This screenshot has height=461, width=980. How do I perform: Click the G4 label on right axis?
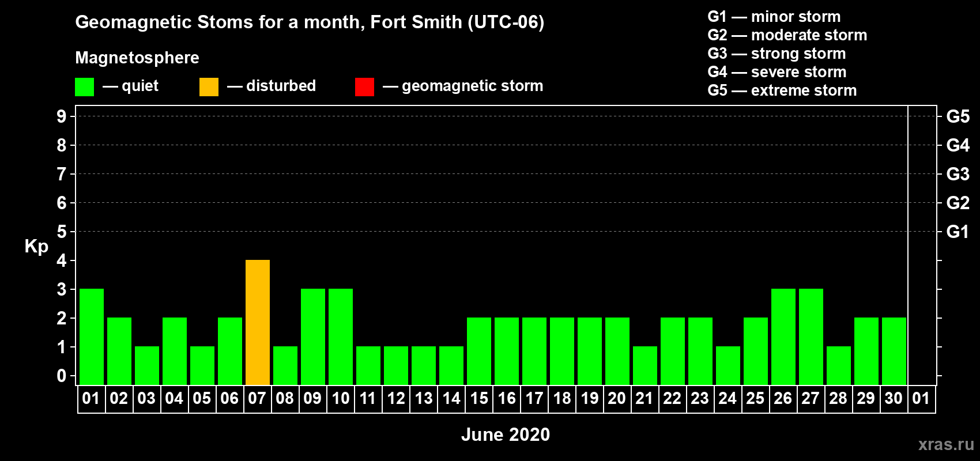click(x=958, y=145)
